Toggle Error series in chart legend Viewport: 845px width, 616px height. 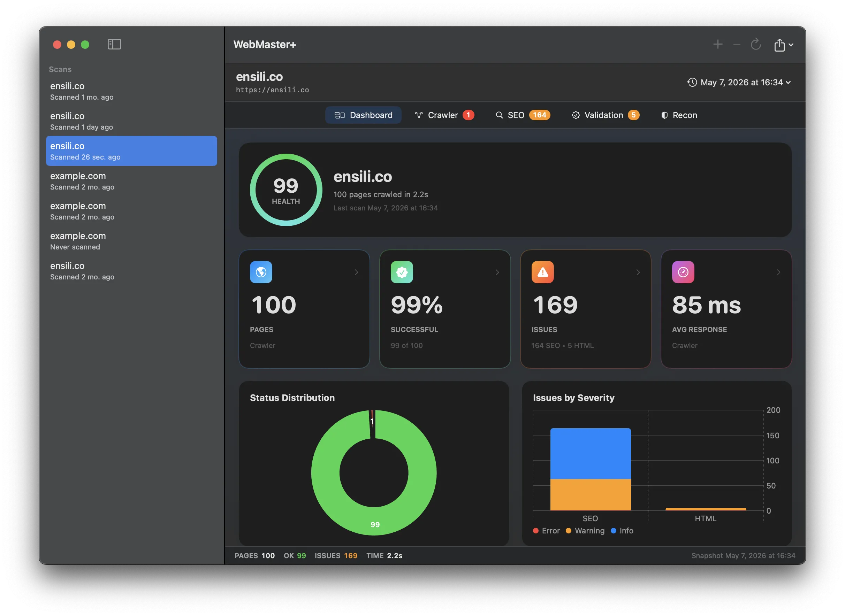[546, 531]
